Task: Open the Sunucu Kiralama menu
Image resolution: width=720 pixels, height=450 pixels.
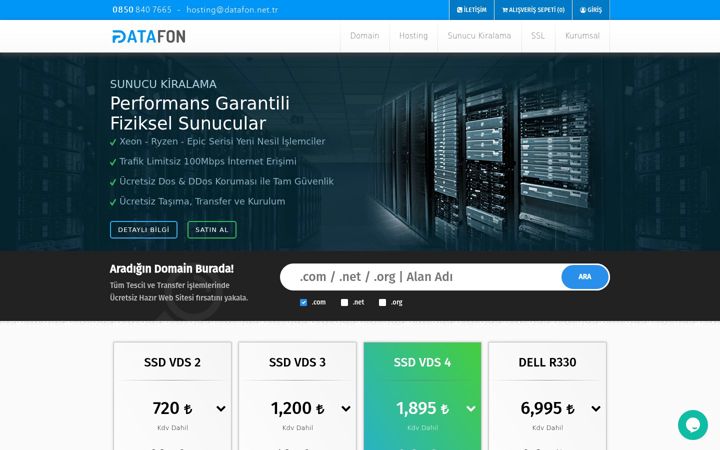Action: [x=479, y=36]
